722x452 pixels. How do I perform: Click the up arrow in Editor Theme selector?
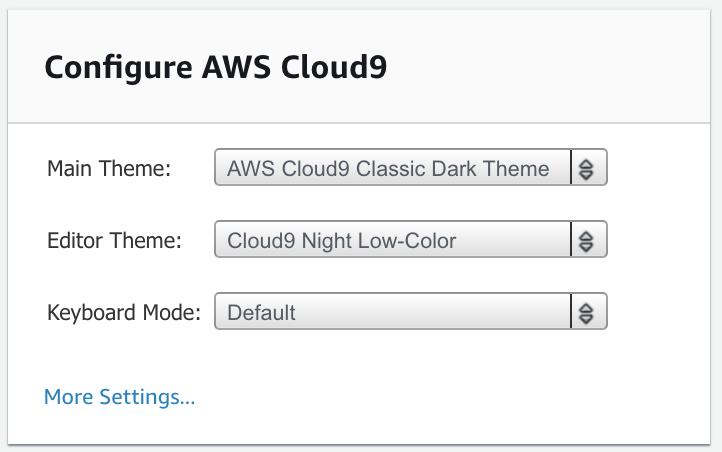pos(586,236)
